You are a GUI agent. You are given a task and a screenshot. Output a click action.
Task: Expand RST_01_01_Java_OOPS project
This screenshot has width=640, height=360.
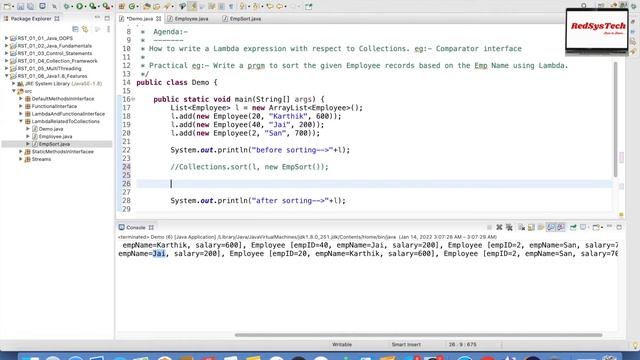(7, 38)
